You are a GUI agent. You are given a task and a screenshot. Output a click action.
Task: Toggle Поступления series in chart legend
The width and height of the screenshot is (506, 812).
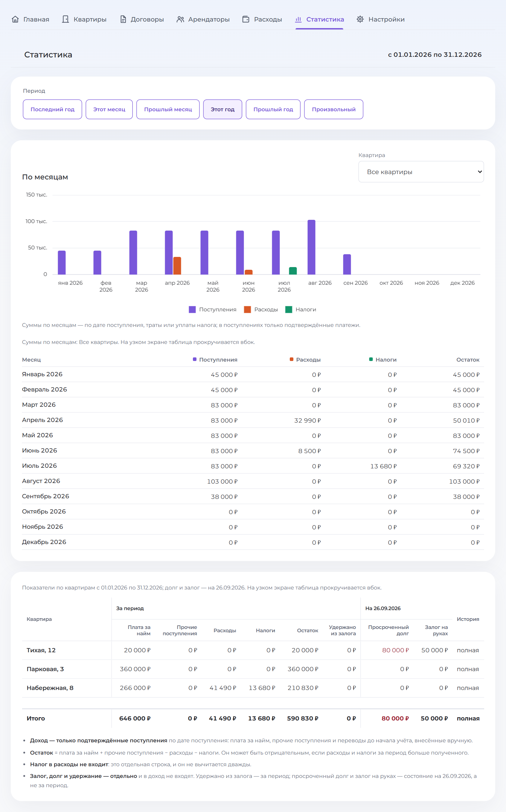(x=213, y=310)
